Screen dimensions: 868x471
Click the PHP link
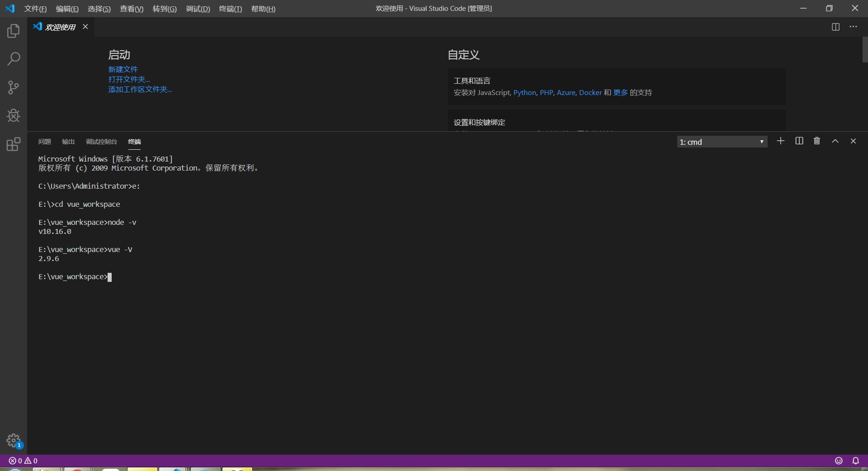coord(546,92)
